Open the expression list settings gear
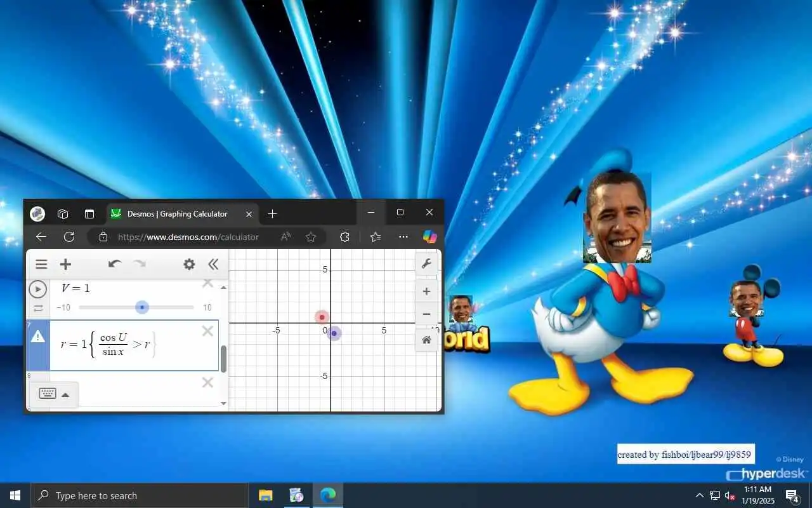 [189, 264]
